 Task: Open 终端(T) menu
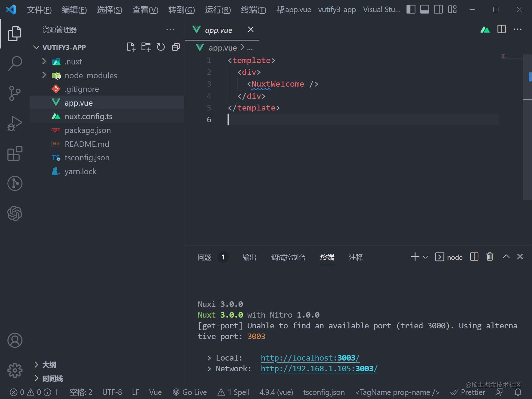point(254,10)
